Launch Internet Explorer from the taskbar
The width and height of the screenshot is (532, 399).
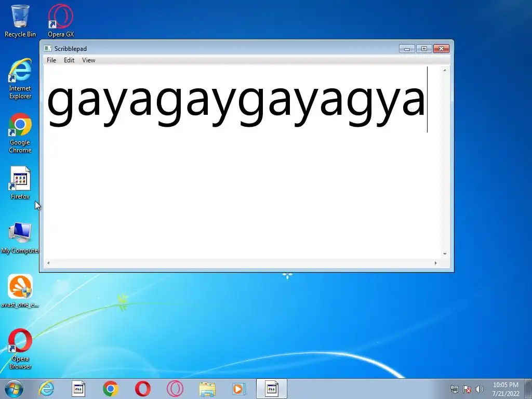pos(46,389)
